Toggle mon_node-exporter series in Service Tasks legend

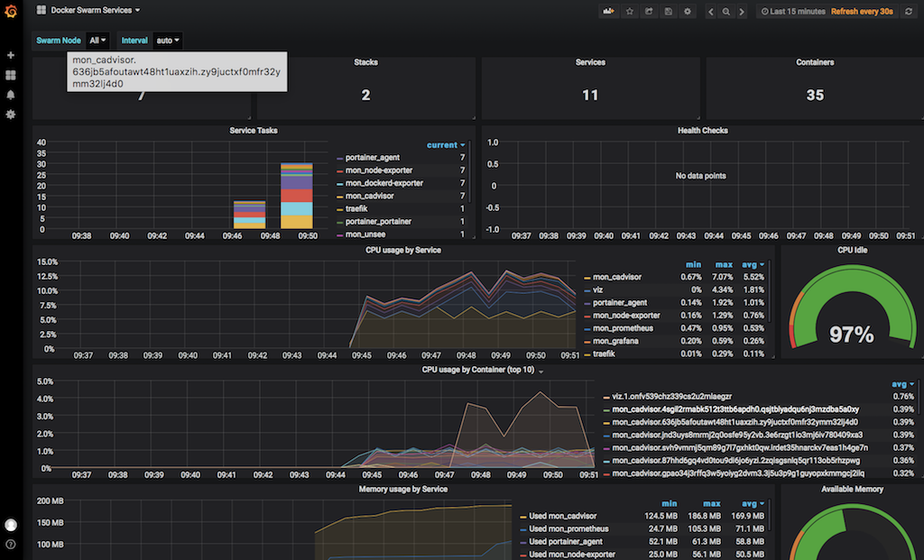(x=379, y=170)
